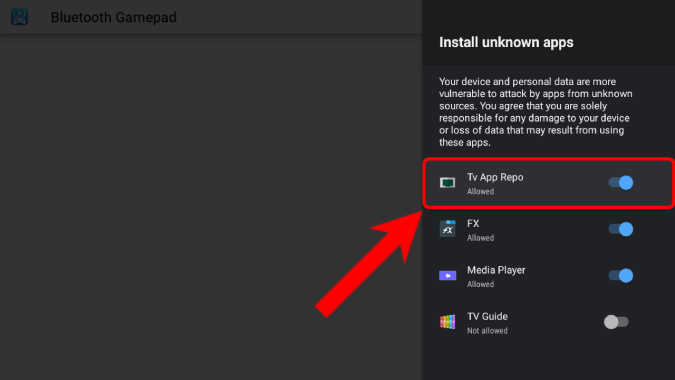
Task: Click the 'Not allowed' status under TV Guide
Action: click(x=487, y=331)
